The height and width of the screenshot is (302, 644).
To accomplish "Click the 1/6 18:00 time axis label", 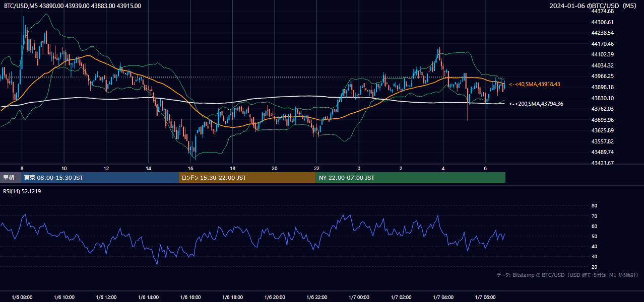I will pyautogui.click(x=233, y=297).
